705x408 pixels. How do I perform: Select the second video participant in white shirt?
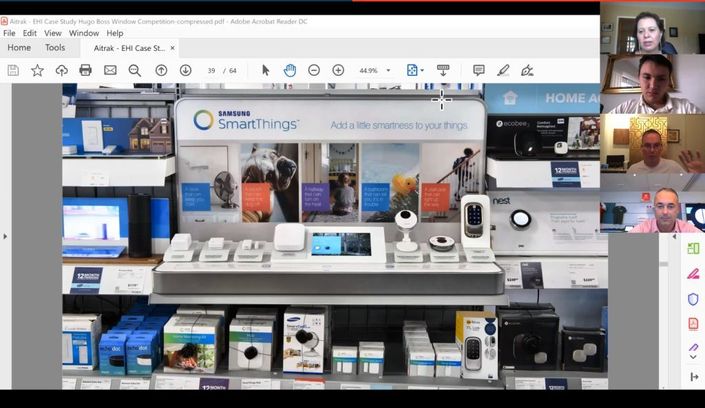(652, 84)
